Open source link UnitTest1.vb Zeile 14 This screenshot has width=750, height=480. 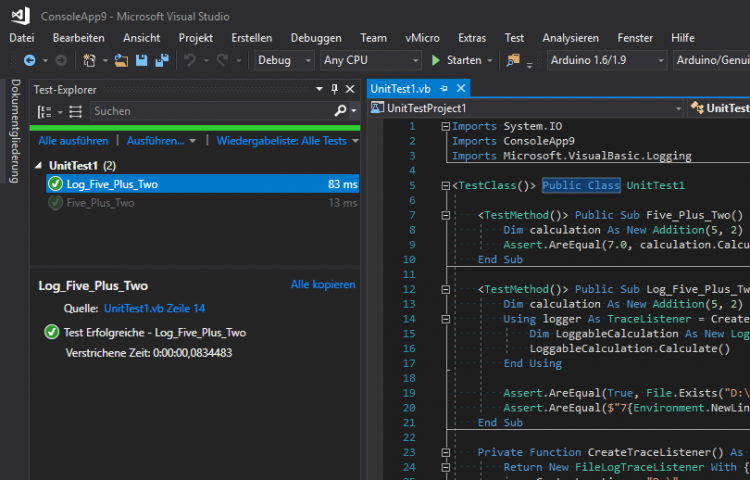tap(154, 308)
